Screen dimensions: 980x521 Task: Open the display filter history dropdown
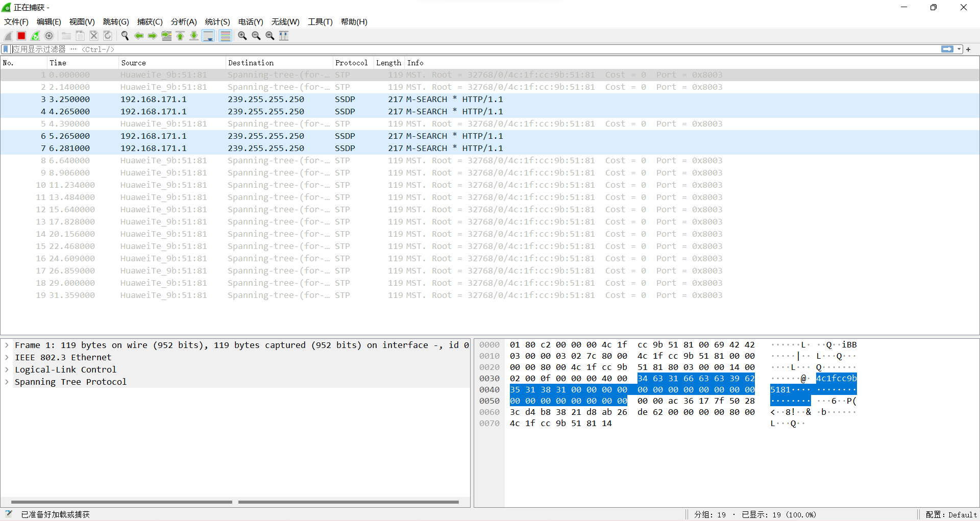click(x=959, y=49)
